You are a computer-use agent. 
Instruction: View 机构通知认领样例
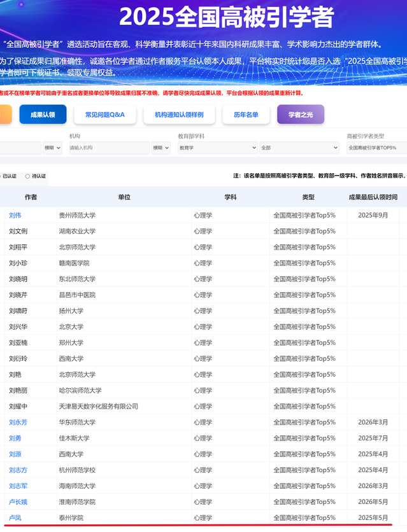click(179, 115)
